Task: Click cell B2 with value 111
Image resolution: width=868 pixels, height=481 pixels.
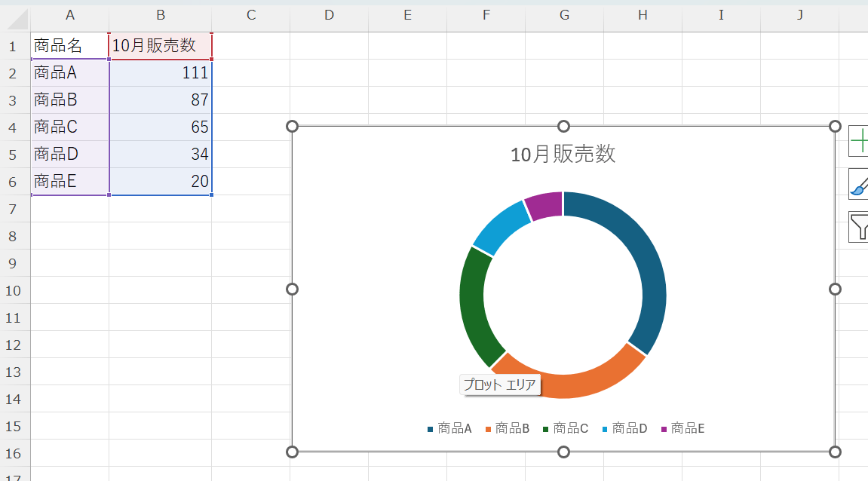Action: 160,73
